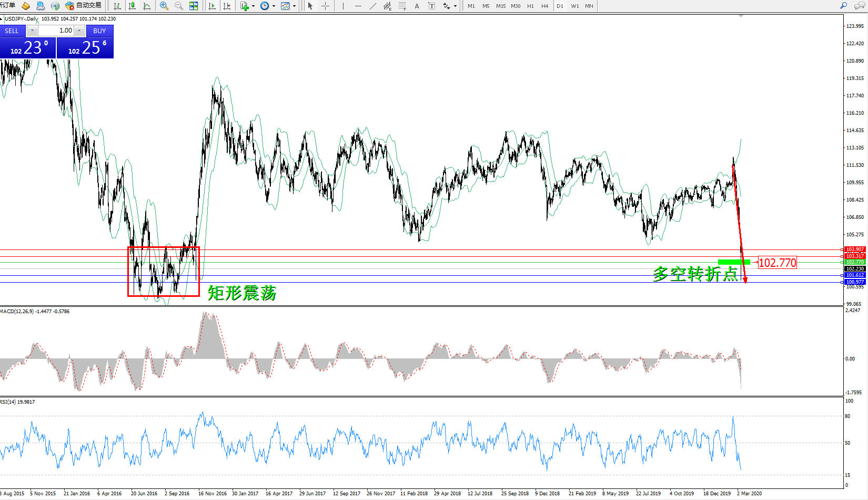Open the search magnifier at top right
The height and width of the screenshot is (500, 868).
point(843,6)
